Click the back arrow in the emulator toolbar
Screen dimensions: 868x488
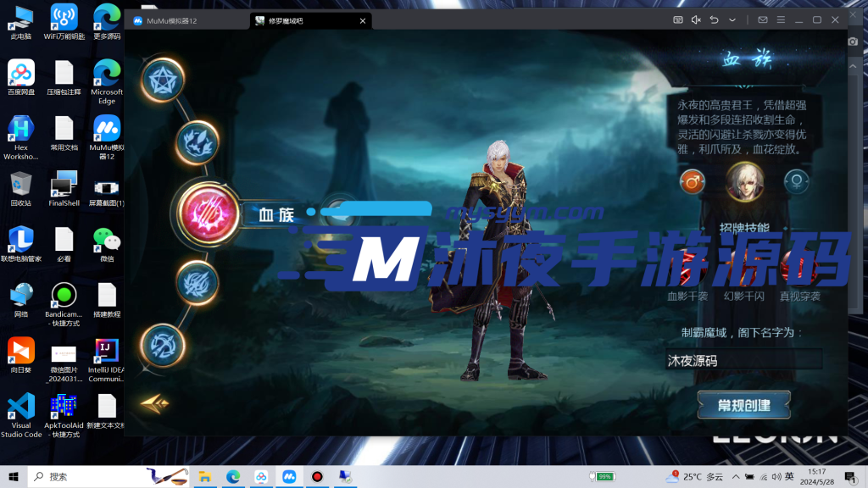pos(715,19)
